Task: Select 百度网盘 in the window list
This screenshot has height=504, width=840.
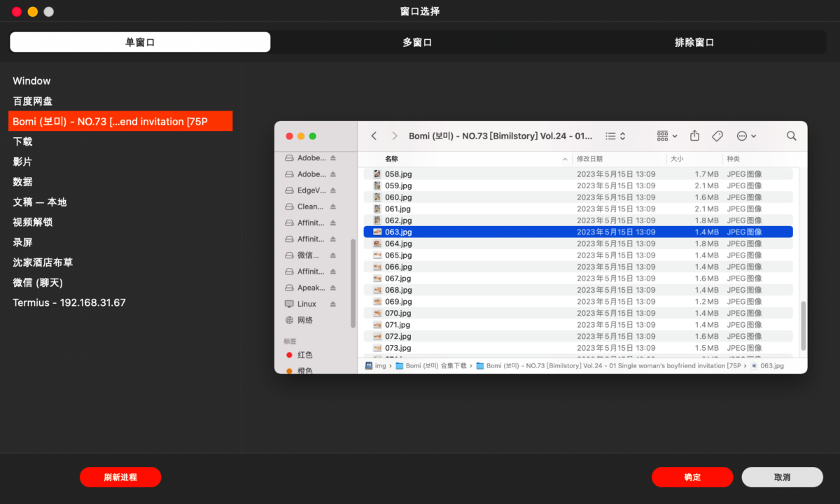Action: [120, 101]
